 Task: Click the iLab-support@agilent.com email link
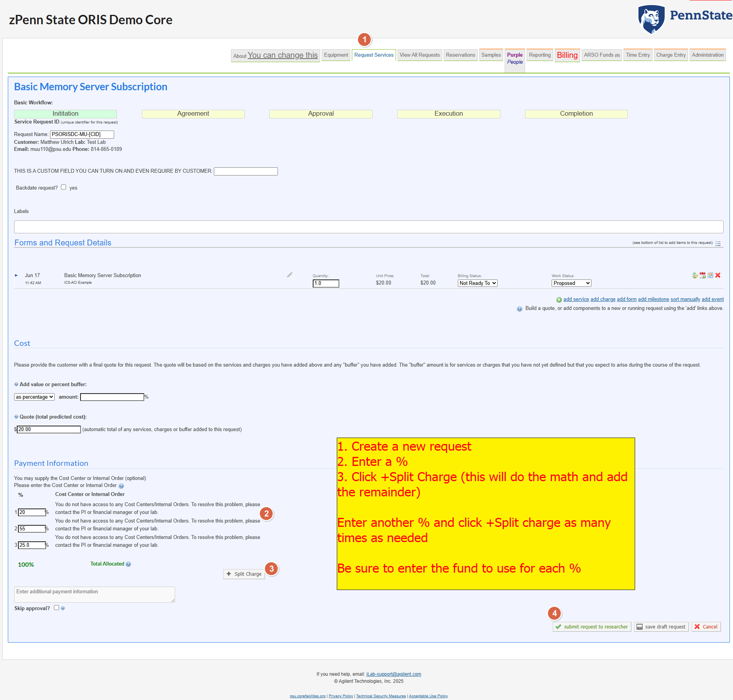pyautogui.click(x=394, y=674)
